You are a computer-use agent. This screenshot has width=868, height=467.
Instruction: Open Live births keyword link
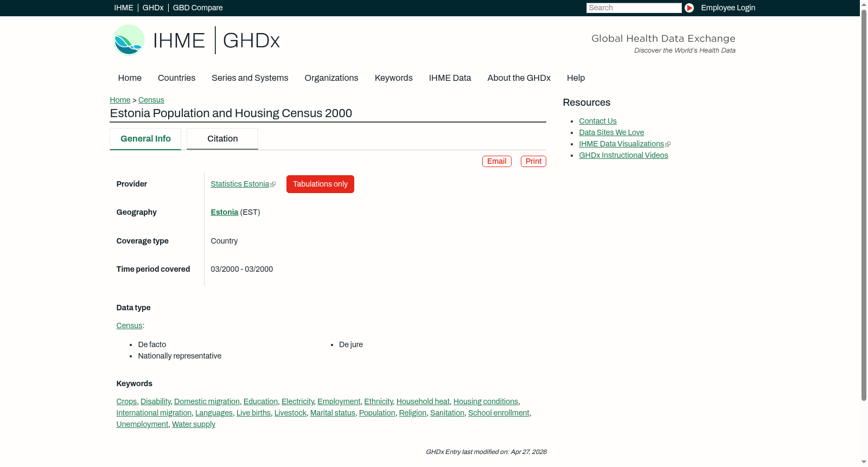(253, 413)
